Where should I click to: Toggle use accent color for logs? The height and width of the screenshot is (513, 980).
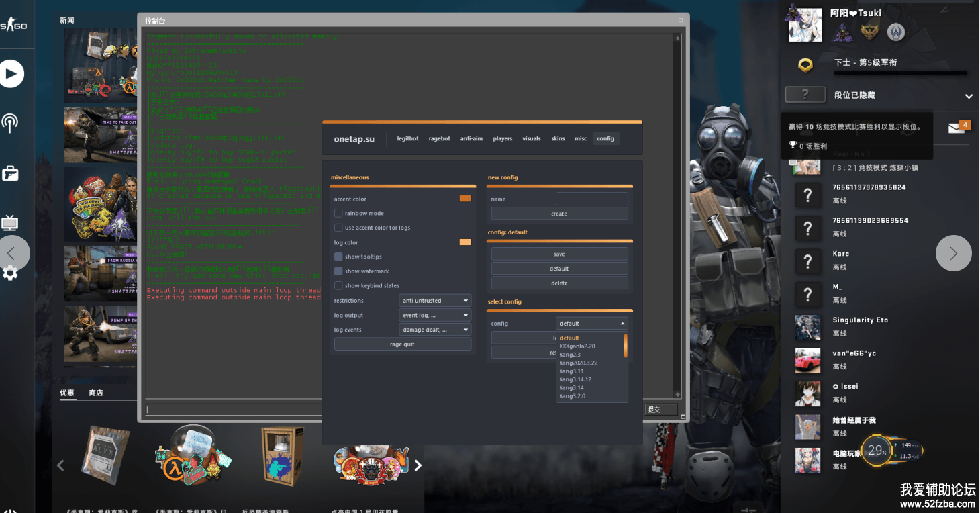click(338, 228)
